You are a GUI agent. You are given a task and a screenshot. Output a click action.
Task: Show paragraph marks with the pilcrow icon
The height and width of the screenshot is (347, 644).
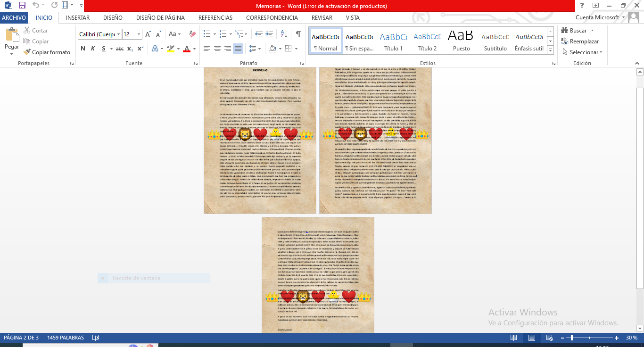[298, 34]
